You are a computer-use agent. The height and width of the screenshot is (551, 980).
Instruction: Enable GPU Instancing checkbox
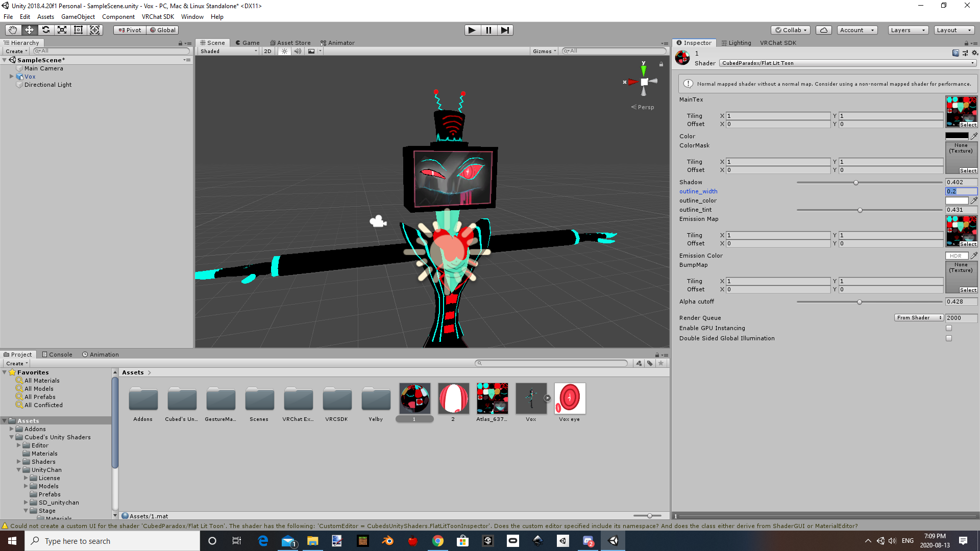tap(949, 328)
